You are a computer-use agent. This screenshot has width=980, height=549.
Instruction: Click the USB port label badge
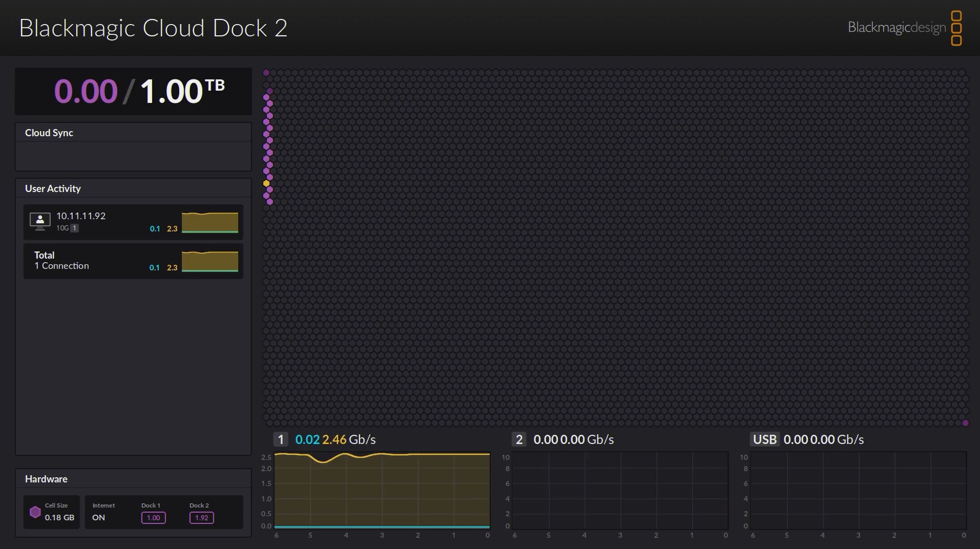[x=765, y=439]
